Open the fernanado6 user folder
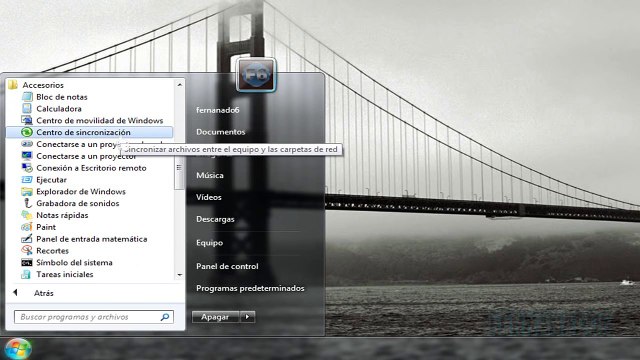This screenshot has height=360, width=640. coord(218,110)
